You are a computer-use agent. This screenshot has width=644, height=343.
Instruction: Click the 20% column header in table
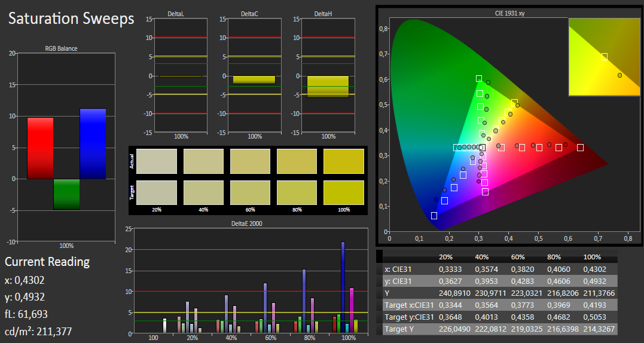[x=445, y=257]
